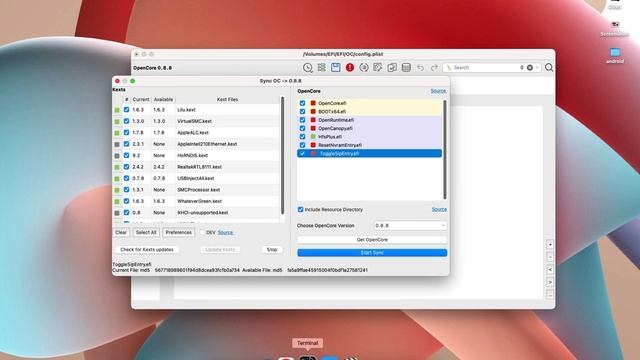The image size is (640, 360).
Task: Click the Available column header
Action: click(163, 100)
